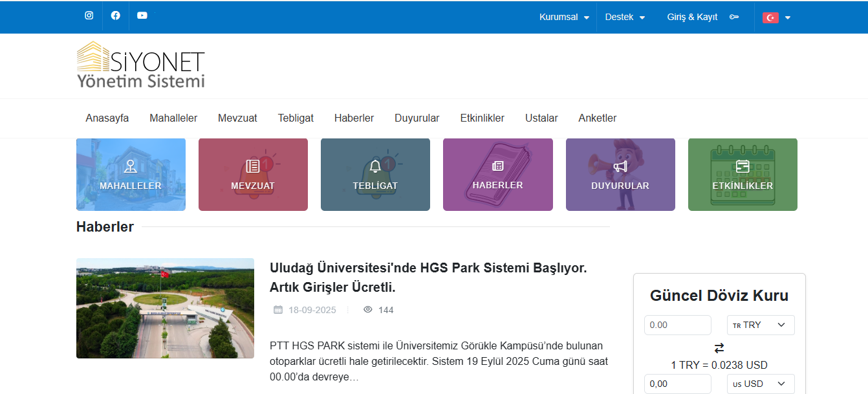Click the TRY amount input field
Screen dimensions: 868x394
pyautogui.click(x=677, y=325)
